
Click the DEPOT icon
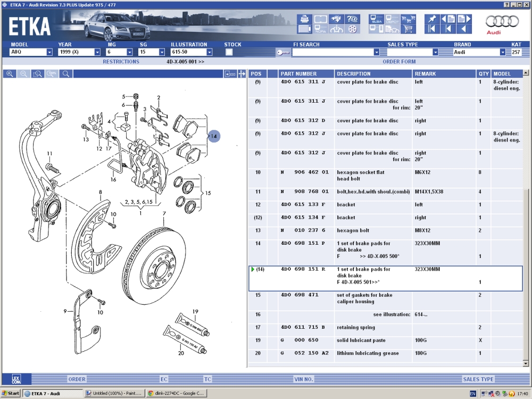pyautogui.click(x=392, y=19)
